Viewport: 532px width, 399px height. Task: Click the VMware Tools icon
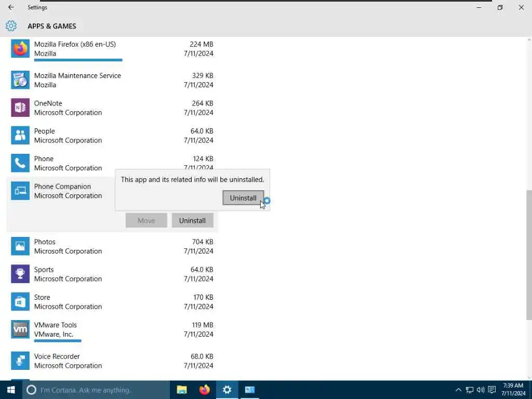[x=20, y=329]
